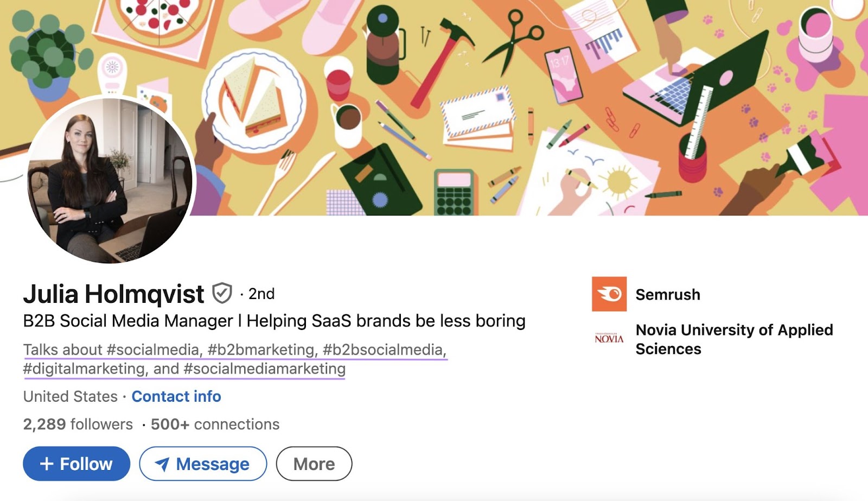Screen dimensions: 868x501
Task: Click the verification badge next to Julia's name
Action: click(221, 293)
